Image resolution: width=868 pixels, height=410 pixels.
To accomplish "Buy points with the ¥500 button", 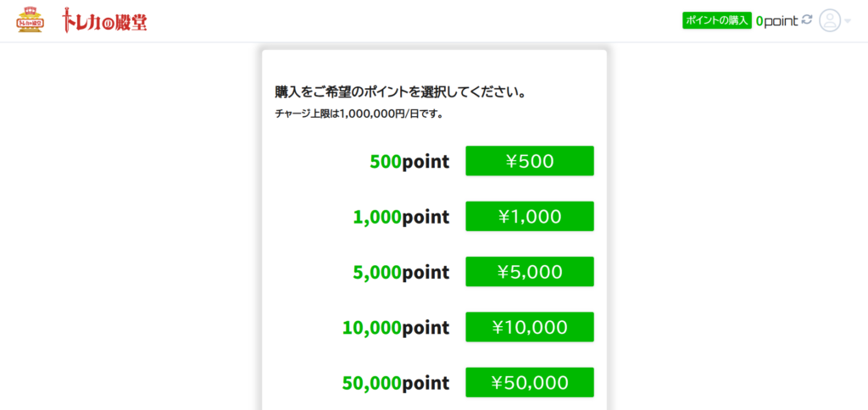I will point(530,161).
